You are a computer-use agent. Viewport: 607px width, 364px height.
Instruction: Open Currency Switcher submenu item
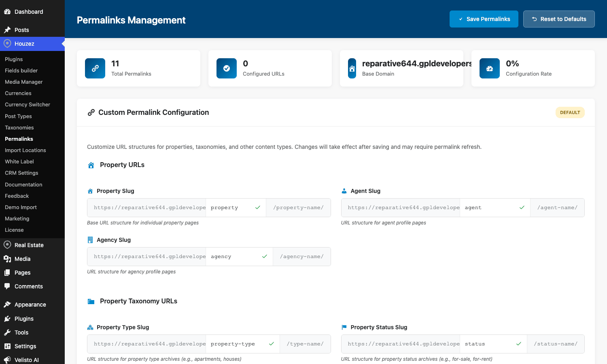click(x=28, y=104)
